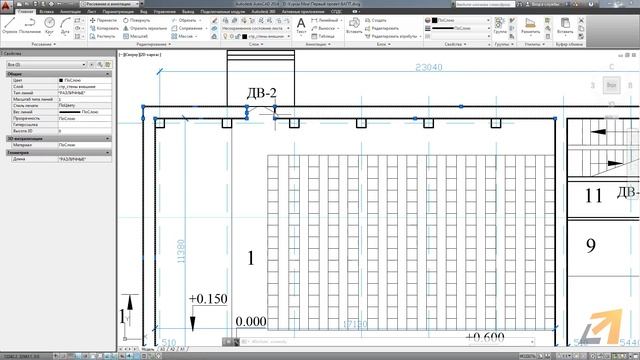Screen dimensions: 640x360
Task: Open object type selector Все (3) dropdown
Action: pyautogui.click(x=46, y=64)
